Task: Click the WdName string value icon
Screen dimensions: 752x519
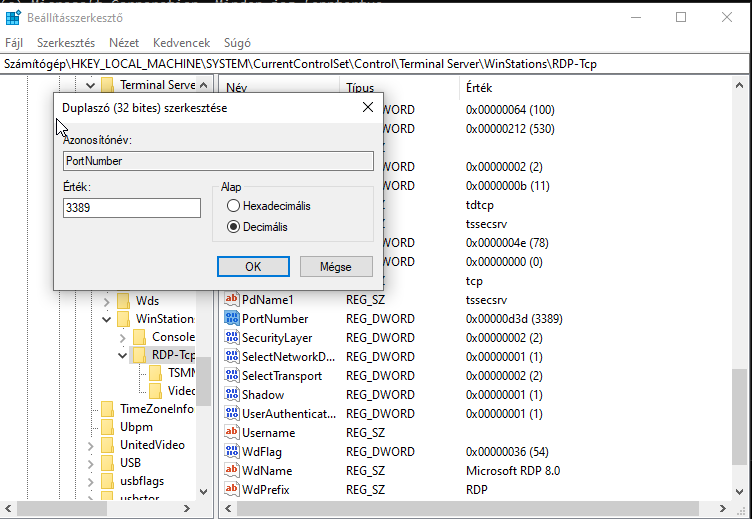Action: click(232, 471)
